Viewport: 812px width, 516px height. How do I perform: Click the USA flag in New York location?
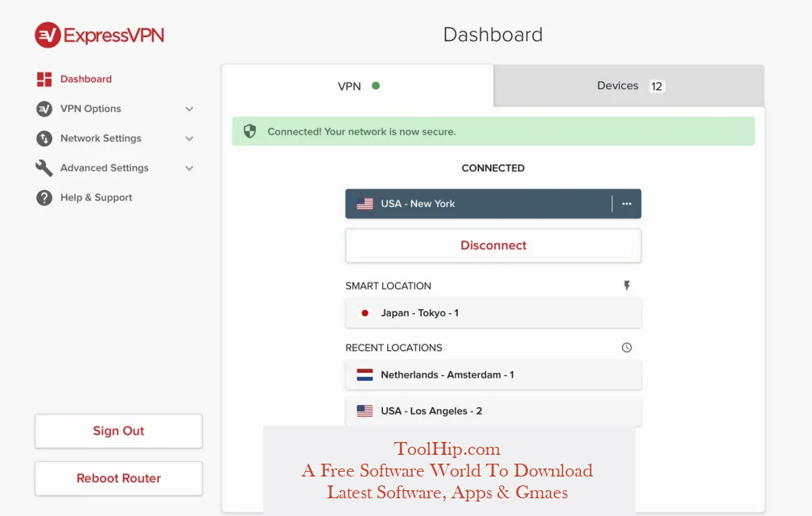point(365,204)
